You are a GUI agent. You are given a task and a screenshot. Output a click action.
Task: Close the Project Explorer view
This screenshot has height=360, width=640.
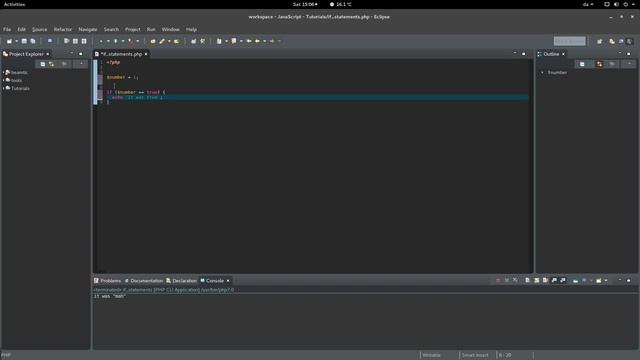48,54
